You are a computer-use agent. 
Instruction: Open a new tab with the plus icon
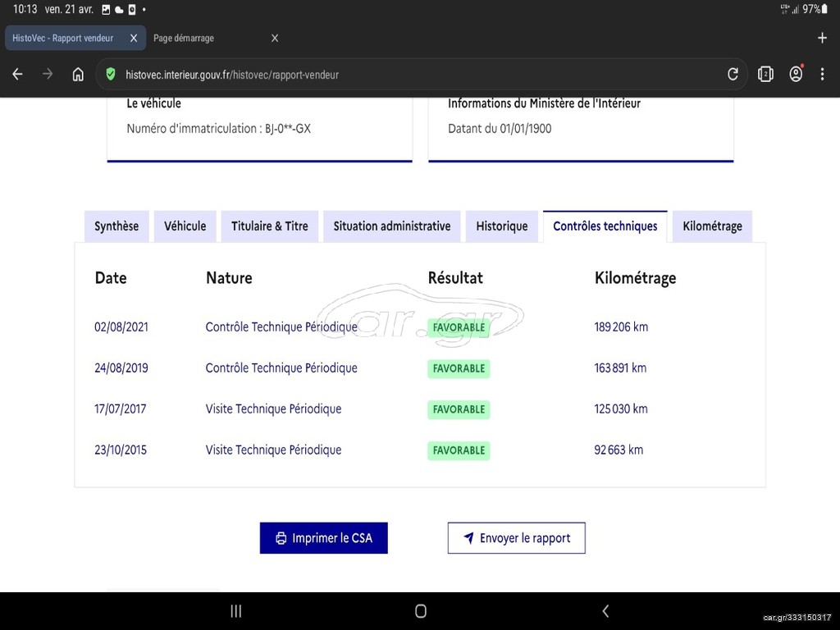[822, 38]
